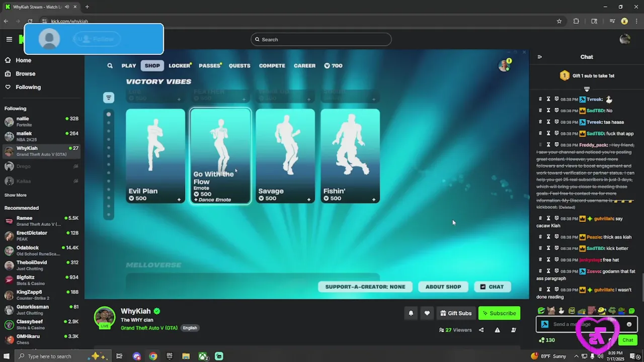644x362 pixels.
Task: Open the Kick hamburger sidebar menu
Action: click(x=9, y=39)
